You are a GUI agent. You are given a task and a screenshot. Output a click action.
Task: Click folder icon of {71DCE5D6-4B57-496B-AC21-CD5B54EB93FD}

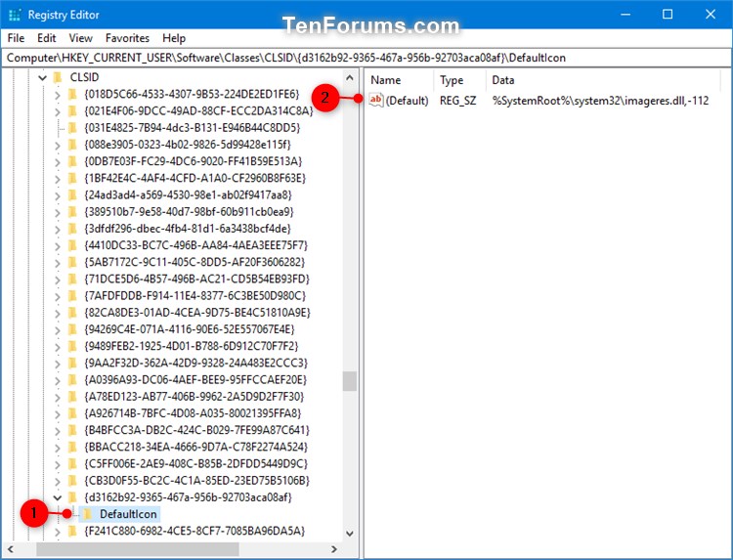[x=72, y=280]
